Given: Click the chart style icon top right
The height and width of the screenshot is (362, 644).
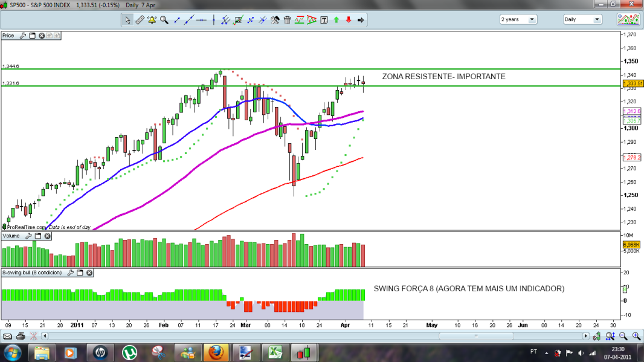Looking at the screenshot, I should coord(628,19).
